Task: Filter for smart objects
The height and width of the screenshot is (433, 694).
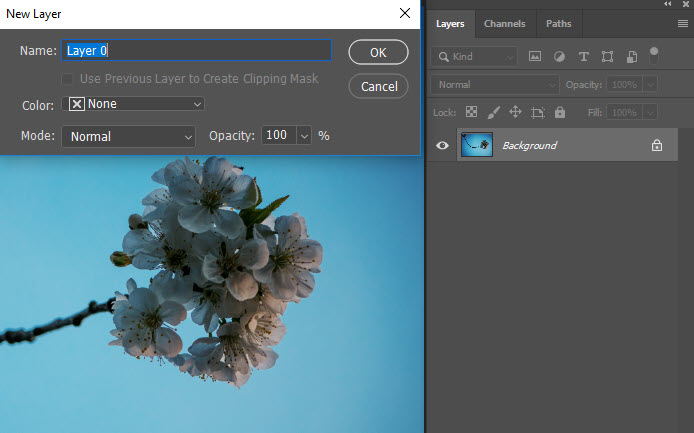Action: pyautogui.click(x=632, y=56)
